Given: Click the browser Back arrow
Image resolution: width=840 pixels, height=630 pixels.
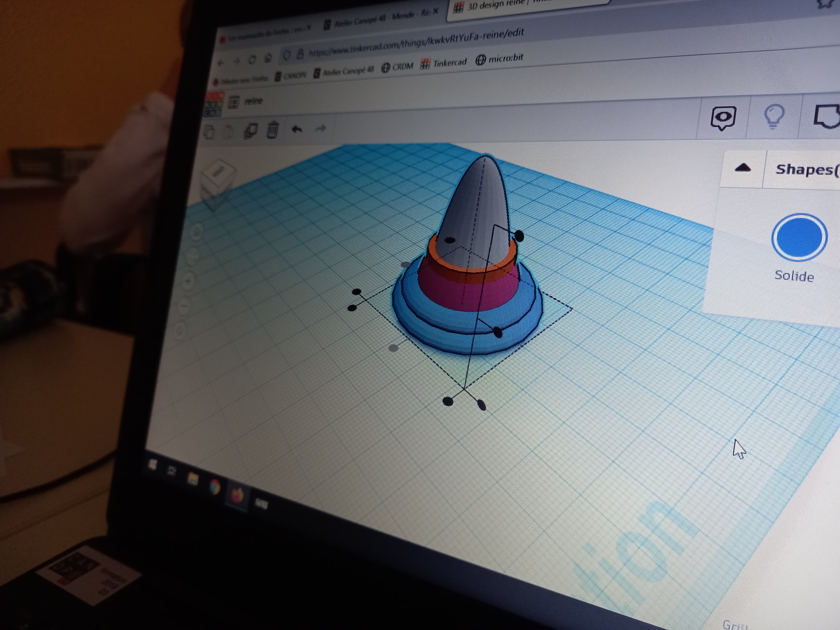Looking at the screenshot, I should [221, 63].
